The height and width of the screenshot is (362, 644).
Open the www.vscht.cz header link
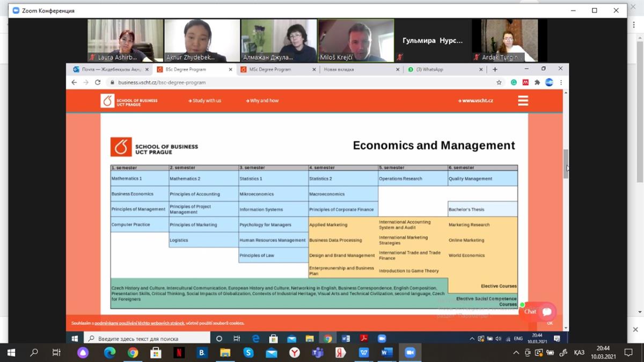tap(475, 101)
